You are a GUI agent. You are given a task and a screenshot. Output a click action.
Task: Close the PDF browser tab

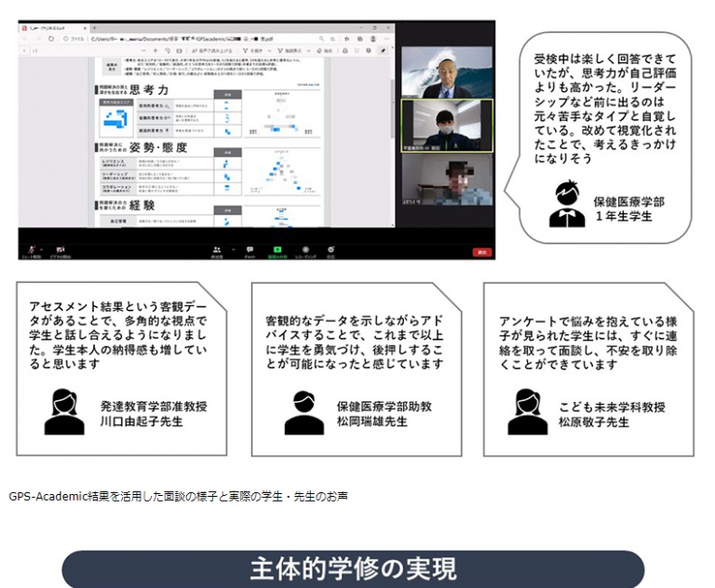[86, 28]
